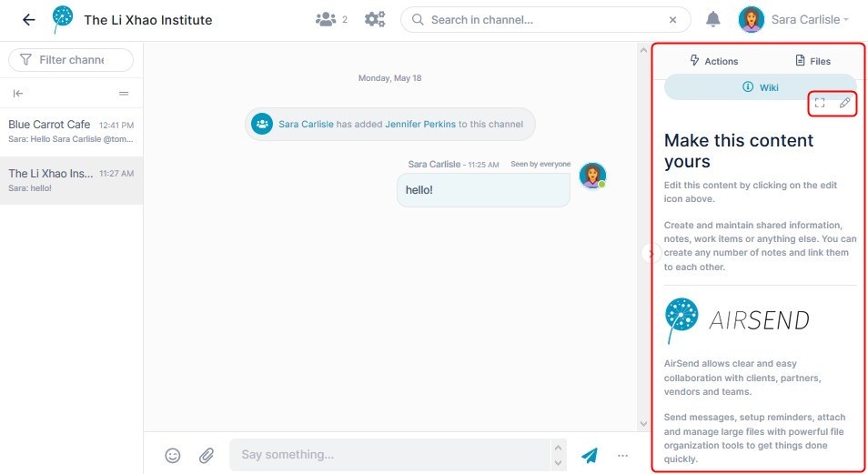Open more message options ellipsis
Screen dimensions: 868x474
point(622,455)
